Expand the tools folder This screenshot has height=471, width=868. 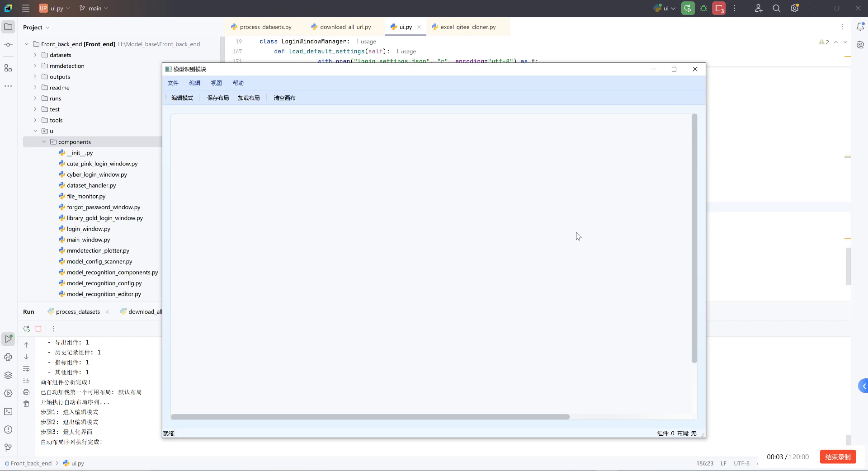pyautogui.click(x=35, y=120)
